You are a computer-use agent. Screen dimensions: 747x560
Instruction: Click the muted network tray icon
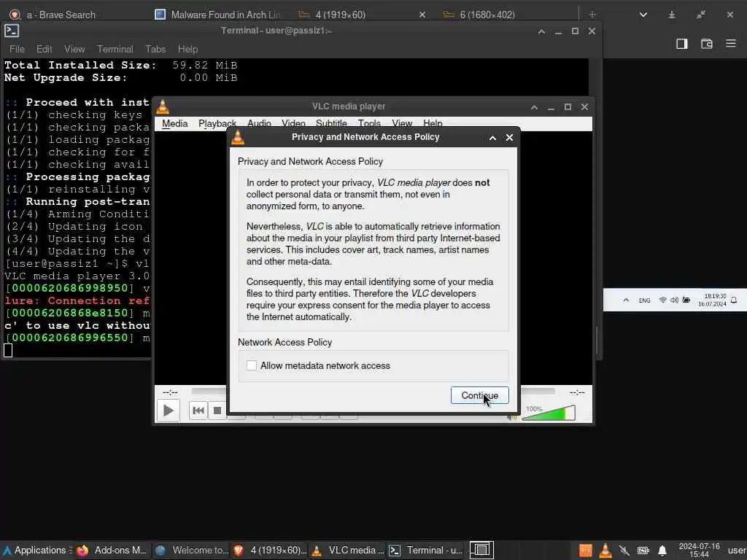(624, 551)
